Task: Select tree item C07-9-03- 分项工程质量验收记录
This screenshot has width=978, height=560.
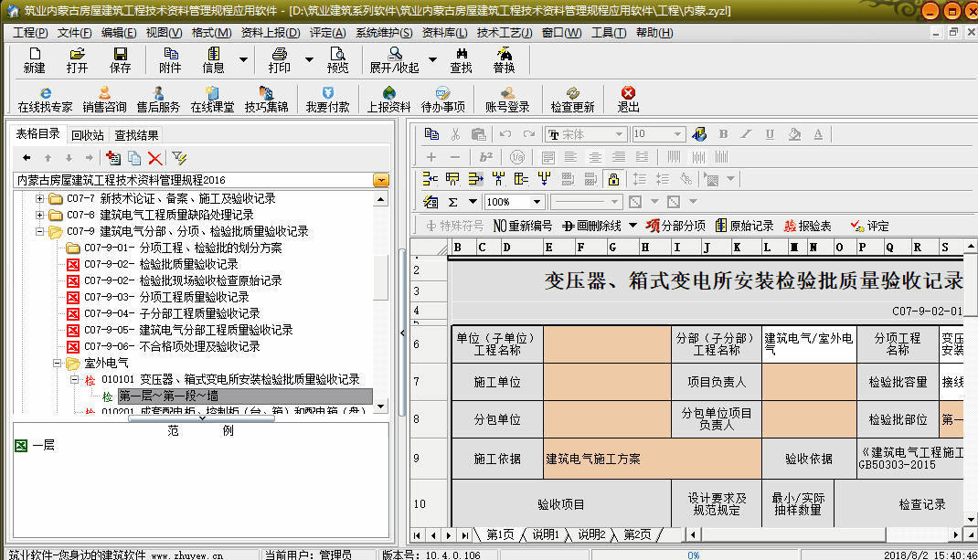Action: (194, 298)
